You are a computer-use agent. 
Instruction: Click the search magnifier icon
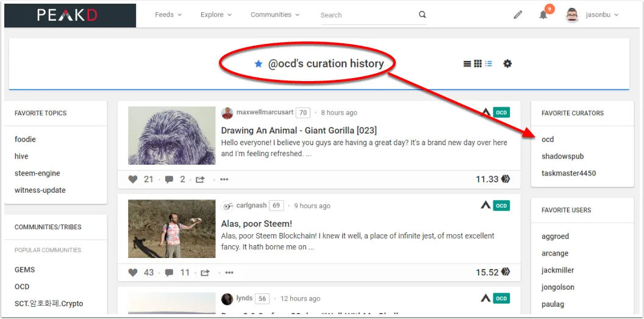pyautogui.click(x=422, y=15)
